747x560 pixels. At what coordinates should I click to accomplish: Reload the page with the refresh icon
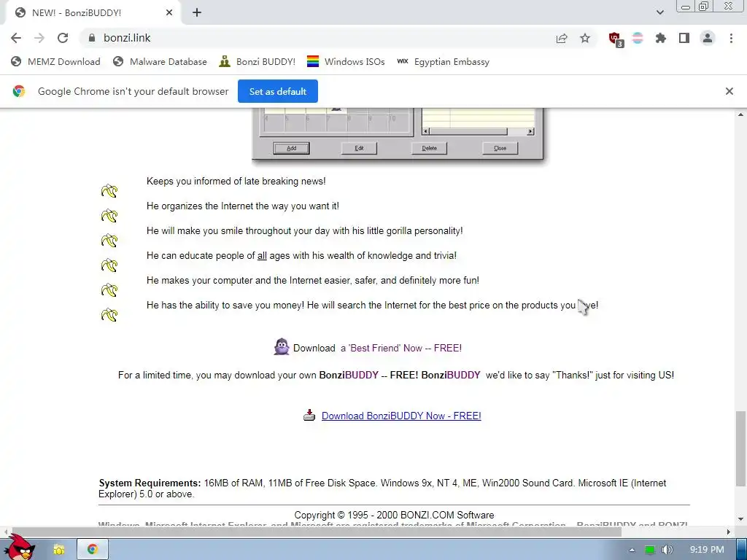[63, 38]
